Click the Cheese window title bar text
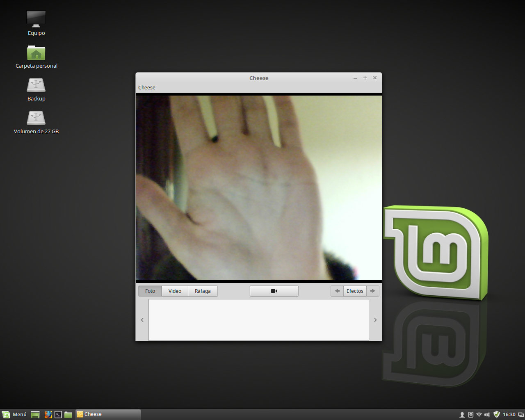Image resolution: width=525 pixels, height=420 pixels. click(x=259, y=78)
